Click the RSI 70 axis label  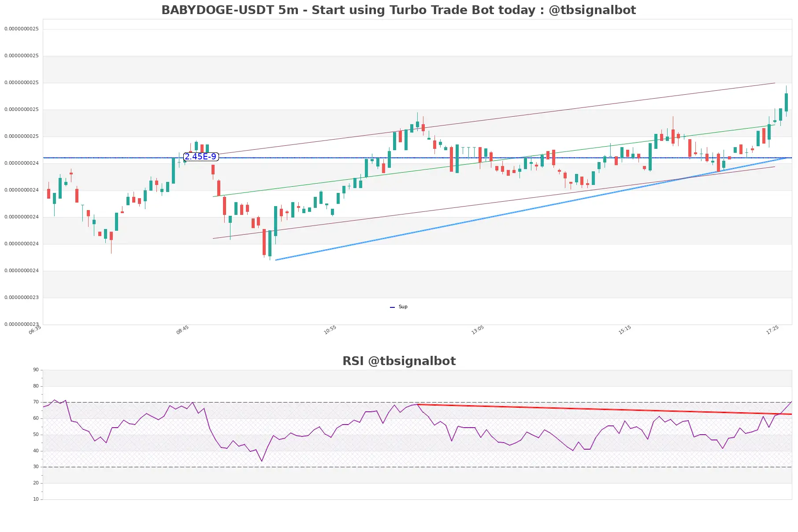(36, 402)
